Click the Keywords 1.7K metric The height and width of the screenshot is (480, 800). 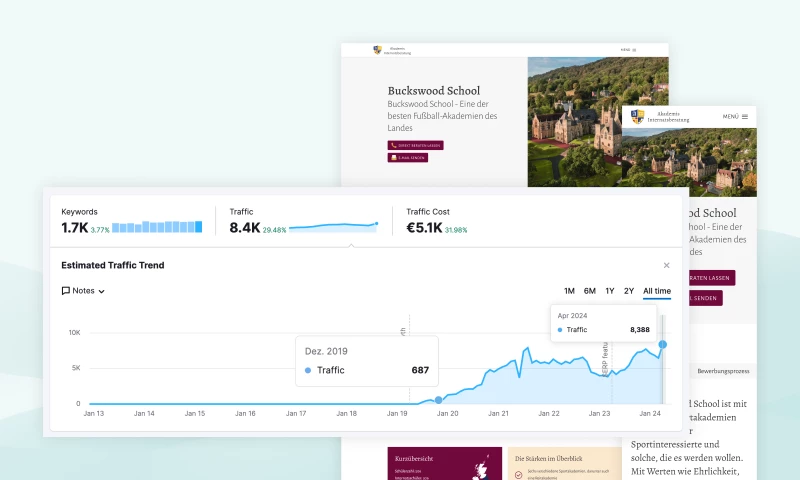pyautogui.click(x=74, y=228)
